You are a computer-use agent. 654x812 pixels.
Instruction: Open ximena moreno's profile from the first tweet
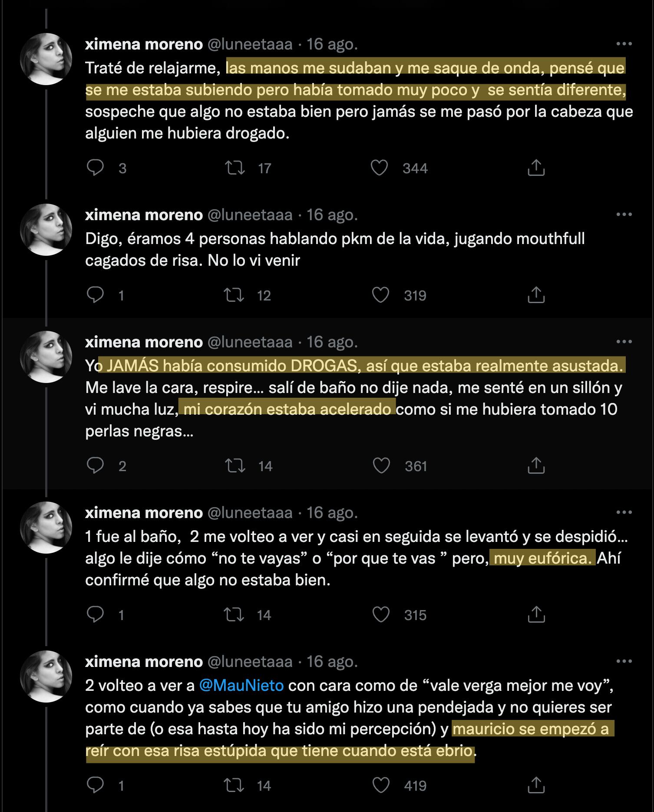(144, 44)
